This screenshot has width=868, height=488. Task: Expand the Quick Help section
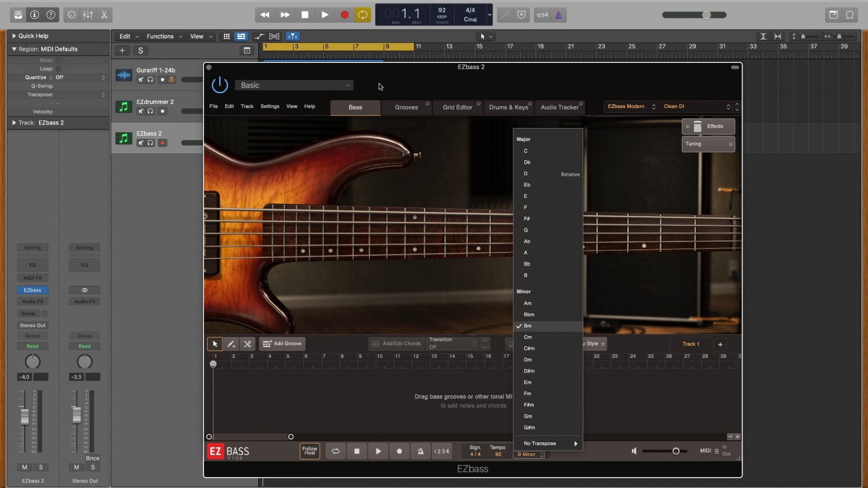click(x=14, y=36)
